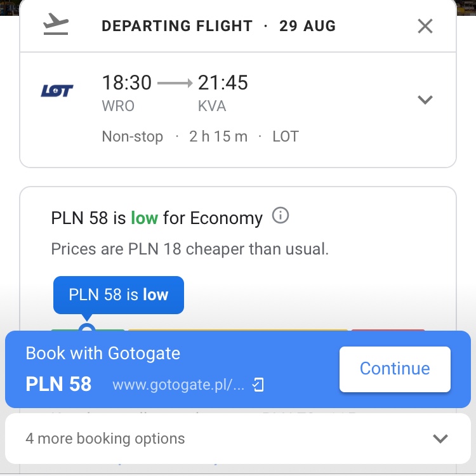Click the external link icon near gotogate.pl

[x=258, y=385]
